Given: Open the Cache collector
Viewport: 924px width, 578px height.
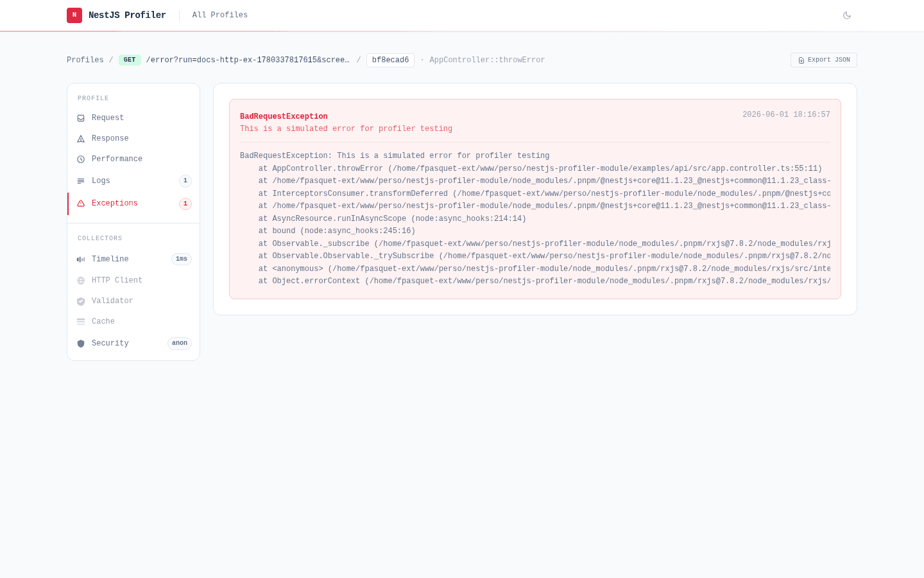Looking at the screenshot, I should click(x=133, y=321).
